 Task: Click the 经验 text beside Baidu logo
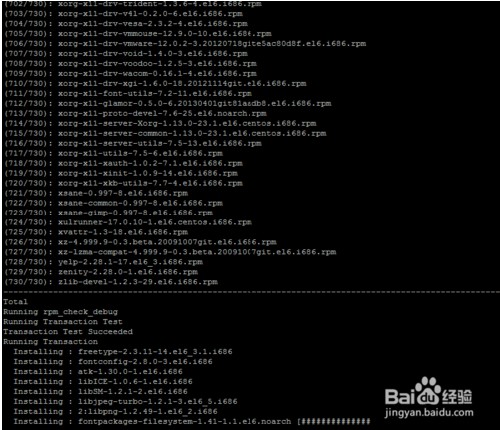pos(457,396)
